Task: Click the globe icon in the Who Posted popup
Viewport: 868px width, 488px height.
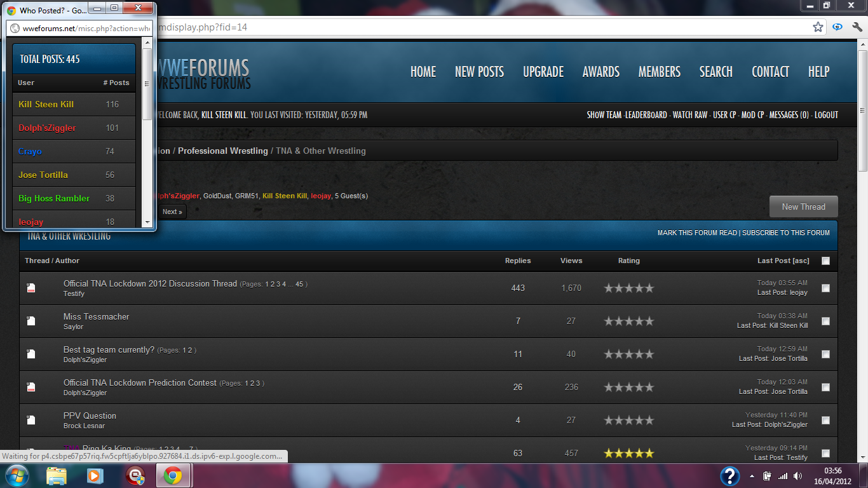Action: pyautogui.click(x=15, y=29)
